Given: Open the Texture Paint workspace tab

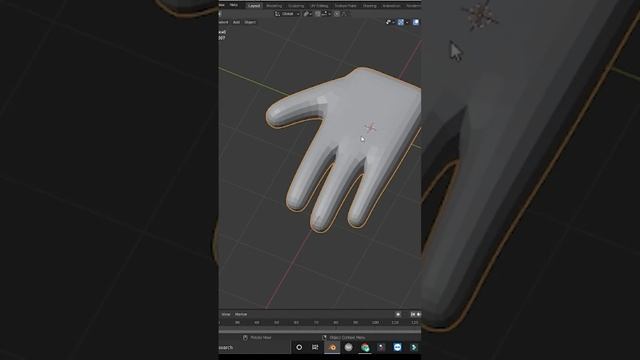Looking at the screenshot, I should click(345, 6).
